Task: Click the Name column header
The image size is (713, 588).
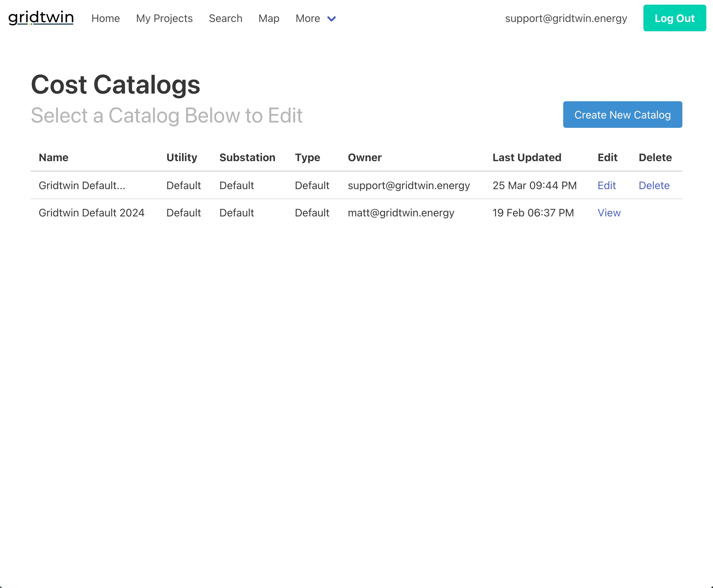Action: 53,157
